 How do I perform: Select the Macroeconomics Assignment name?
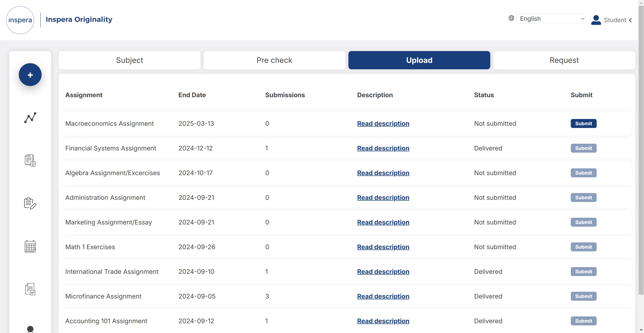109,123
